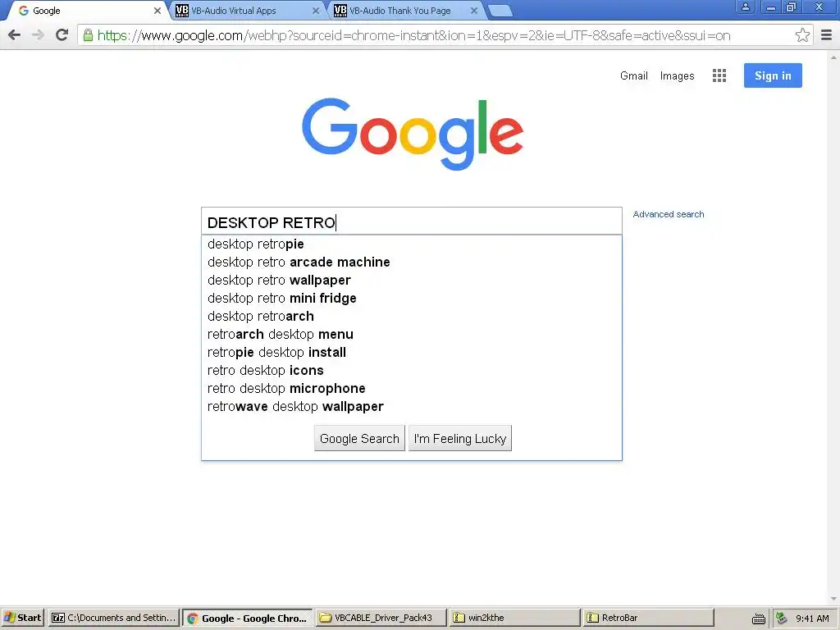This screenshot has width=840, height=630.
Task: Reload the page with refresh icon
Action: 62,35
